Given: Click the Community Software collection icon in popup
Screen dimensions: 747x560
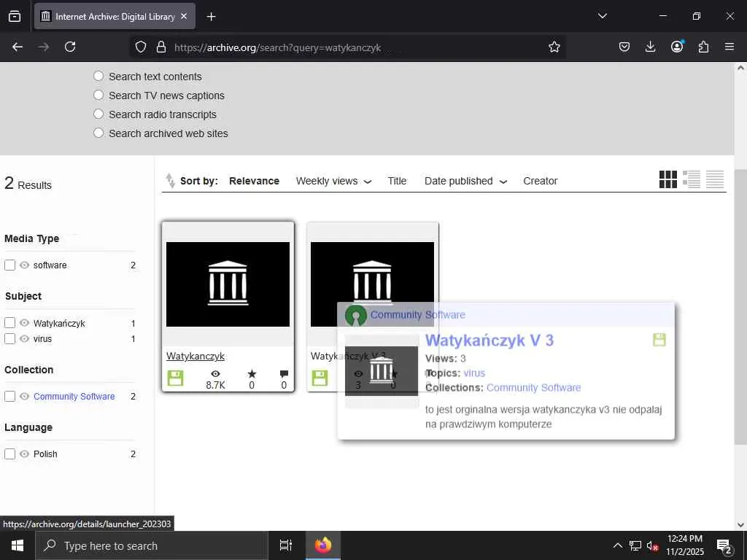Looking at the screenshot, I should click(x=356, y=316).
